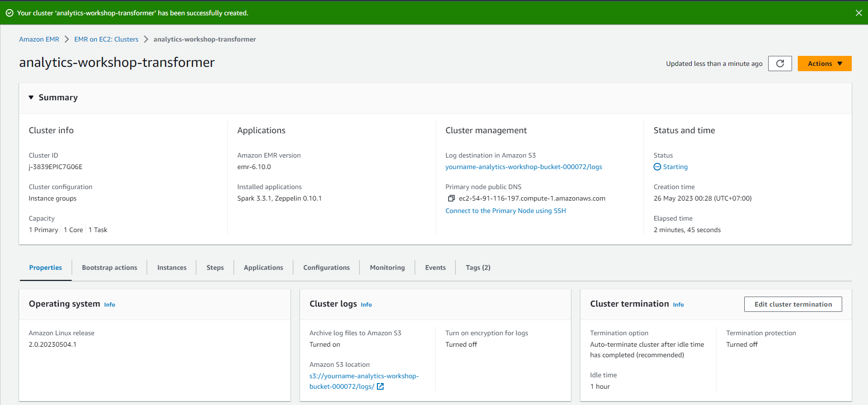The width and height of the screenshot is (868, 405).
Task: Go to Amazon EMR breadcrumb
Action: (39, 39)
